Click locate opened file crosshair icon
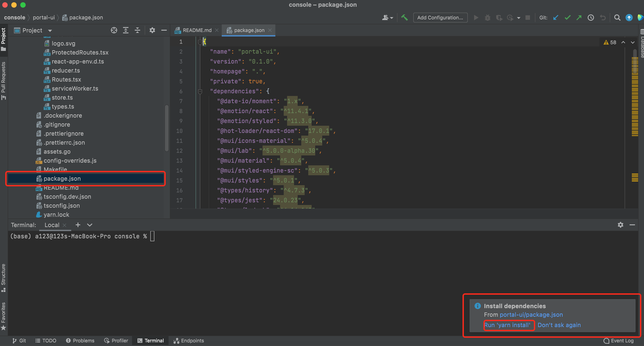This screenshot has width=644, height=346. pyautogui.click(x=114, y=30)
